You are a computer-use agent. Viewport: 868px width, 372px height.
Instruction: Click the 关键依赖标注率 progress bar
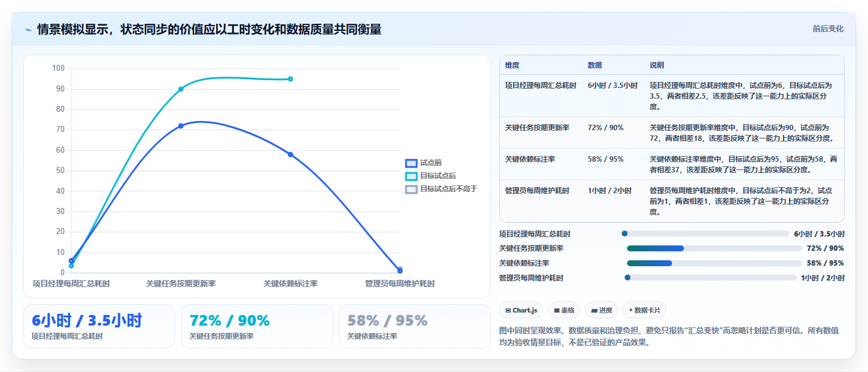pyautogui.click(x=714, y=263)
